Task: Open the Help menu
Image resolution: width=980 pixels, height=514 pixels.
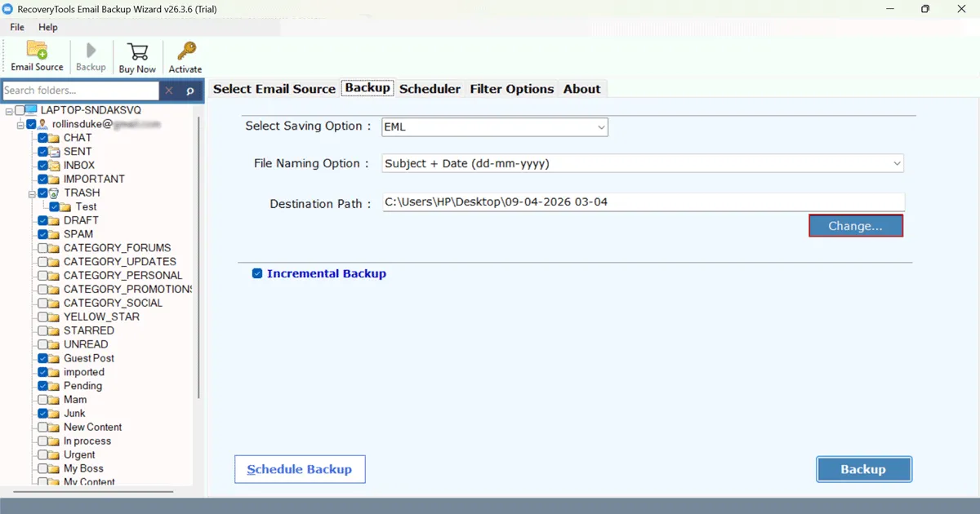Action: pos(48,27)
